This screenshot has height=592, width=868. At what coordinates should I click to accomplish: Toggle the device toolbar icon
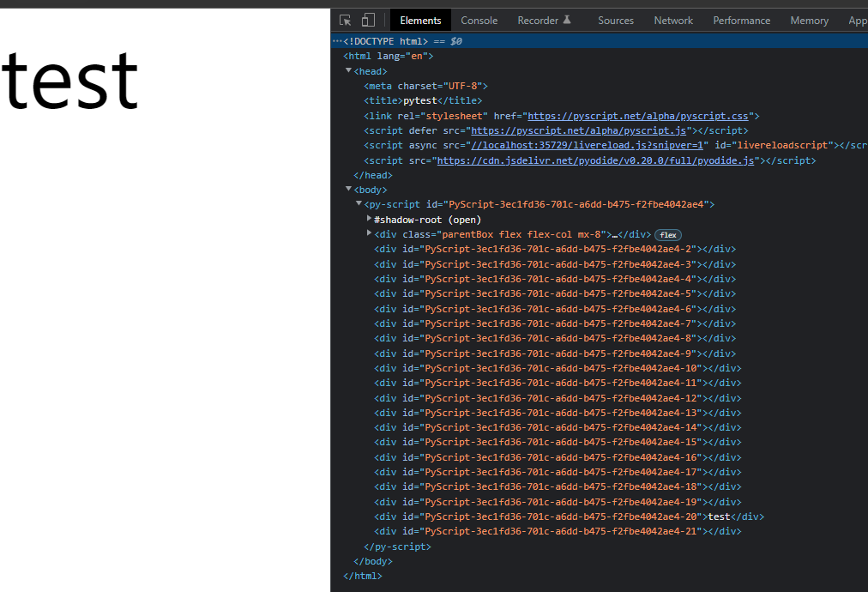coord(368,21)
